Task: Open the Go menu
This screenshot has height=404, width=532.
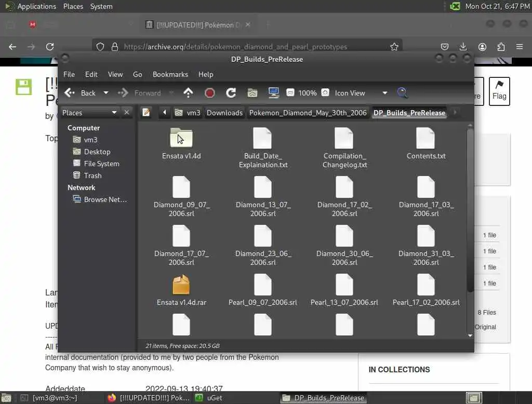Action: point(137,74)
